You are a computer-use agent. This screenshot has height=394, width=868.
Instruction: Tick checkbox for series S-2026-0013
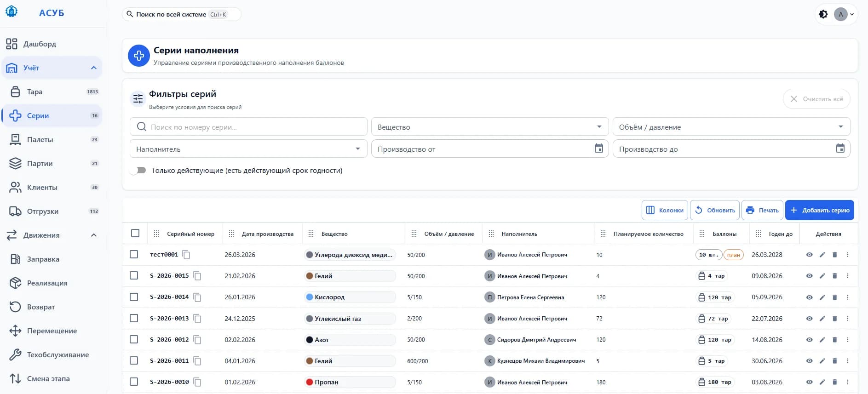(x=134, y=318)
